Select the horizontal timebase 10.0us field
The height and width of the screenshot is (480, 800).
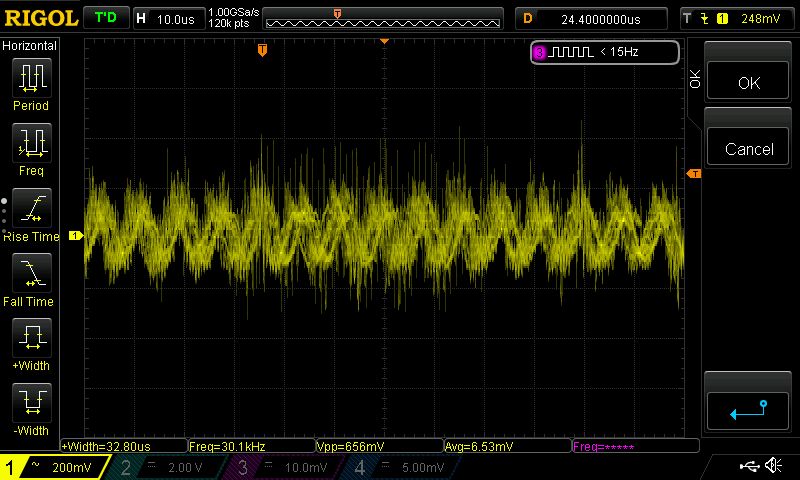pyautogui.click(x=169, y=19)
